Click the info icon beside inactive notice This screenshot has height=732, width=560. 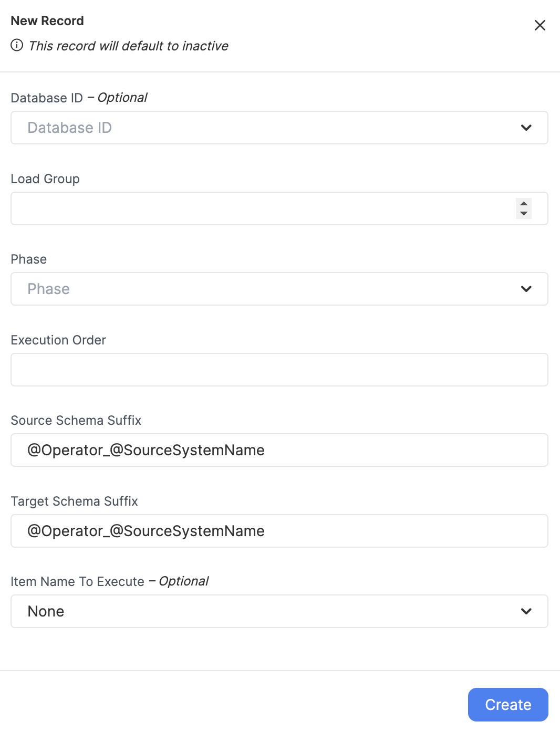pyautogui.click(x=17, y=45)
